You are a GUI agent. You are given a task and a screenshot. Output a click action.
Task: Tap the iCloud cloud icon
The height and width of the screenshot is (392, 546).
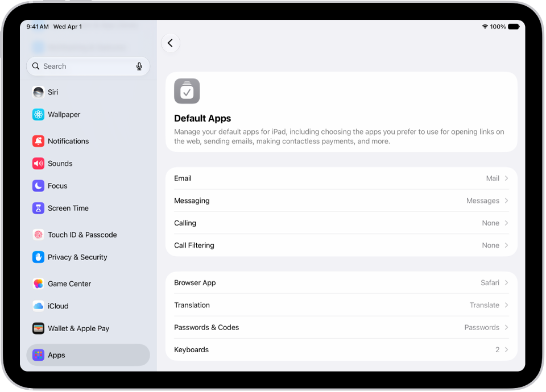(38, 306)
